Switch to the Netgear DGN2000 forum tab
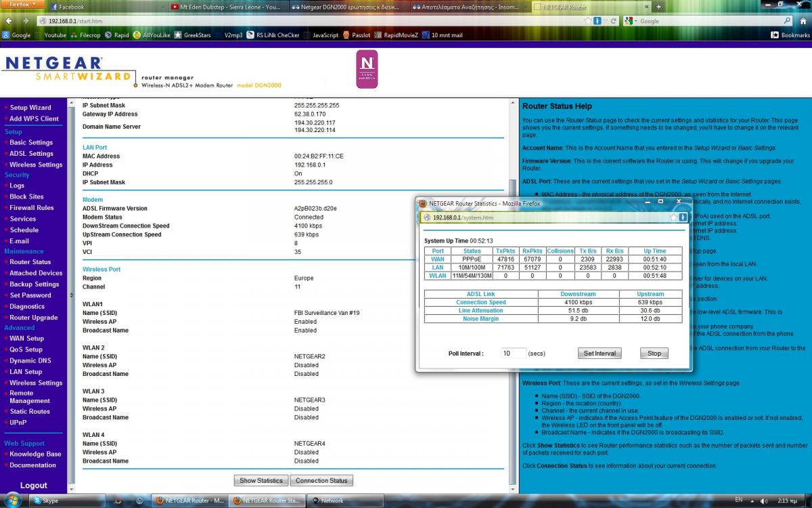 pos(348,7)
